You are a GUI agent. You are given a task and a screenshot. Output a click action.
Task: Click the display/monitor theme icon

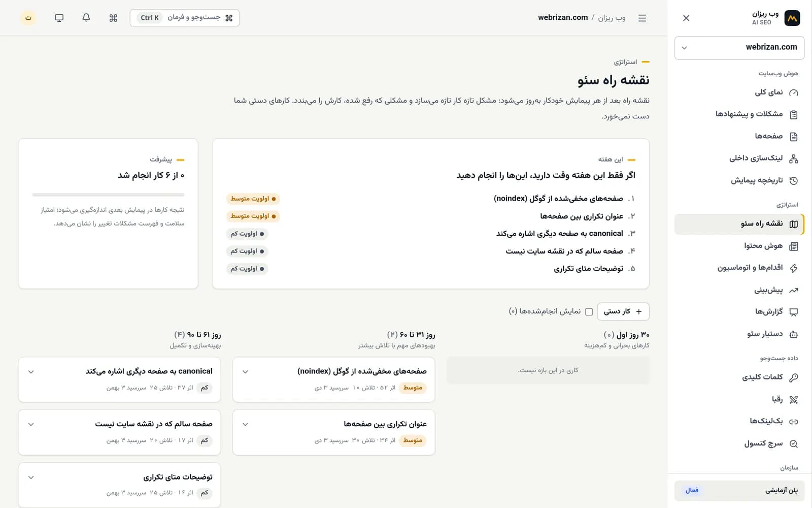pyautogui.click(x=59, y=18)
